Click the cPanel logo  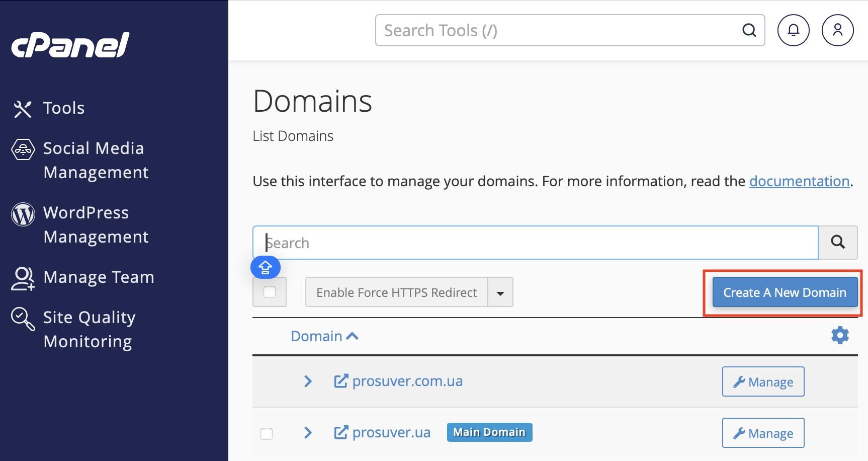pyautogui.click(x=69, y=45)
